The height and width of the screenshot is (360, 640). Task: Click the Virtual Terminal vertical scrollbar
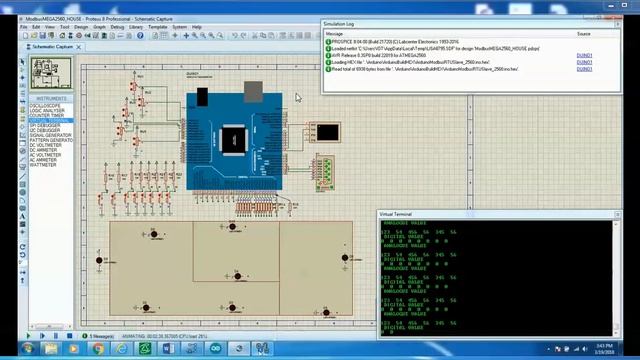coord(616,278)
